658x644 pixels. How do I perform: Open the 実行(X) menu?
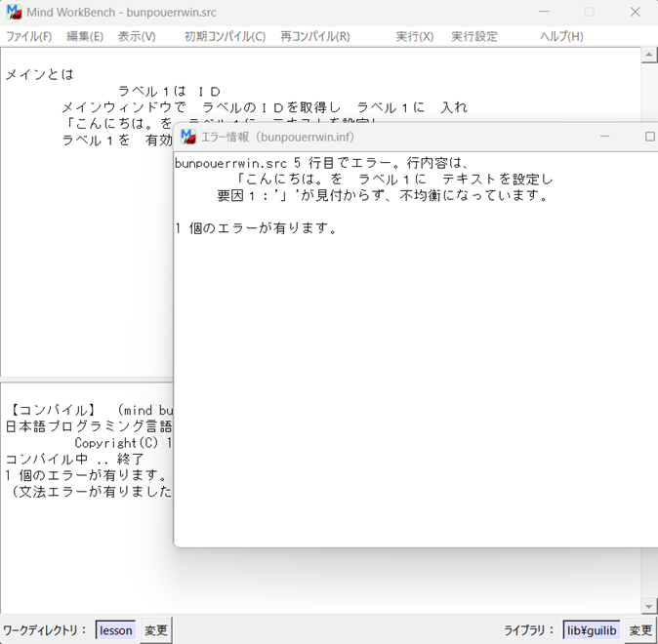pyautogui.click(x=415, y=36)
